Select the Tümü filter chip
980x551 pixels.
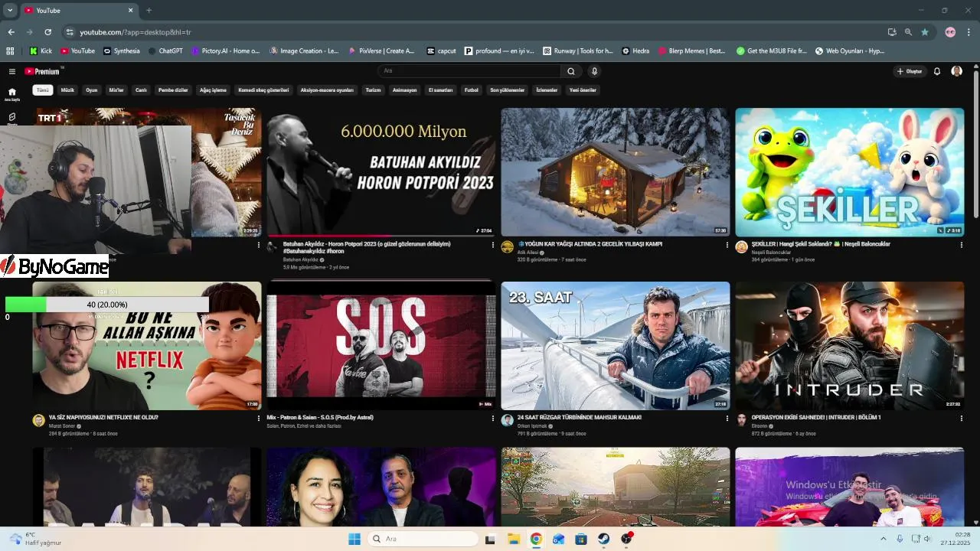(43, 90)
